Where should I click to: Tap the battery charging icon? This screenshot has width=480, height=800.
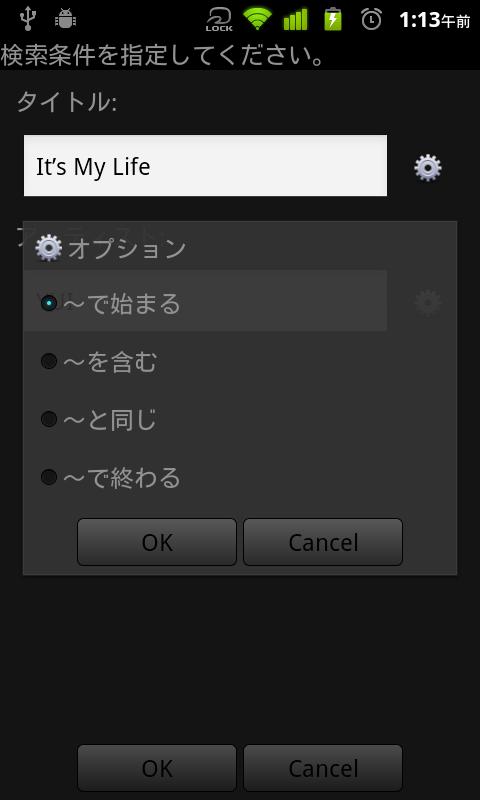point(333,19)
